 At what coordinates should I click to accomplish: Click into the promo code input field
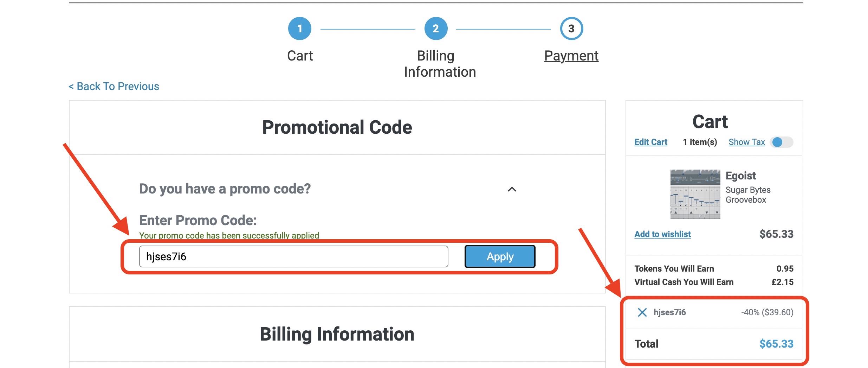coord(293,256)
